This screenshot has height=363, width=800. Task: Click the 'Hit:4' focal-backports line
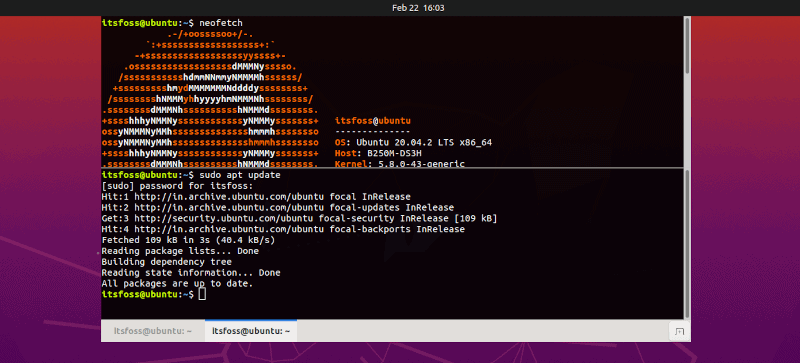(x=283, y=229)
